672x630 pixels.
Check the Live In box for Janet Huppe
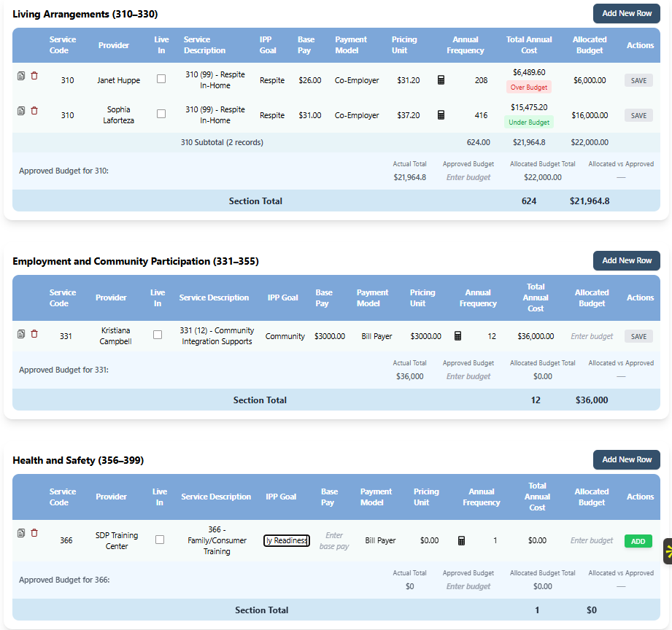click(161, 80)
